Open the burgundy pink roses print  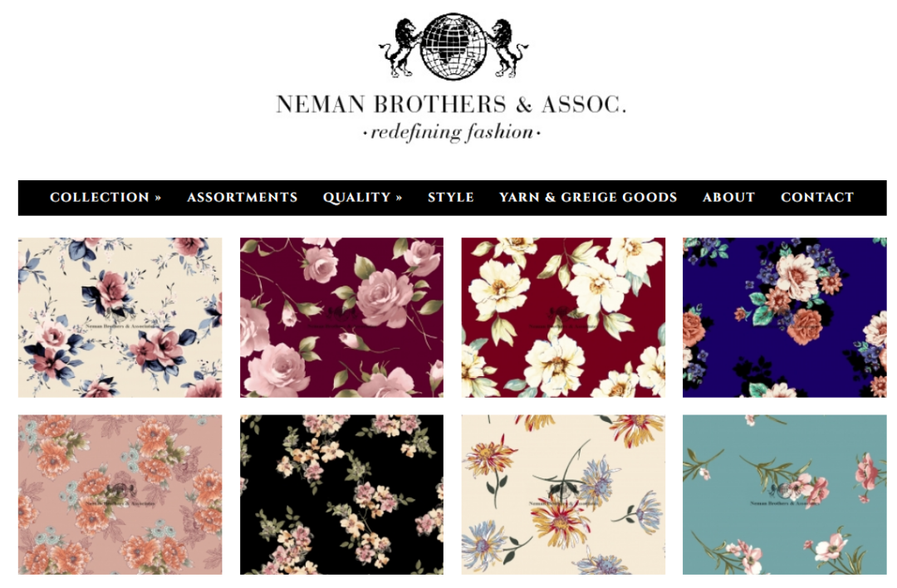[x=341, y=317]
